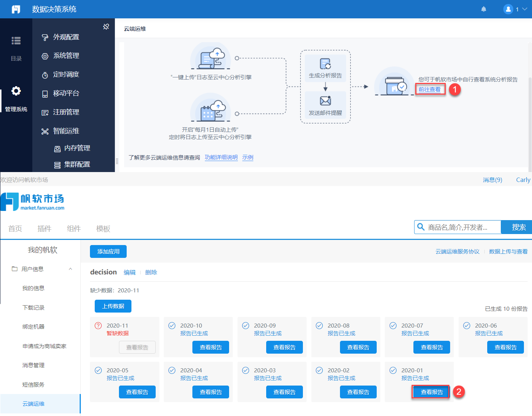The height and width of the screenshot is (416, 532).
Task: Open 绑定机器 in sidebar
Action: [x=33, y=326]
